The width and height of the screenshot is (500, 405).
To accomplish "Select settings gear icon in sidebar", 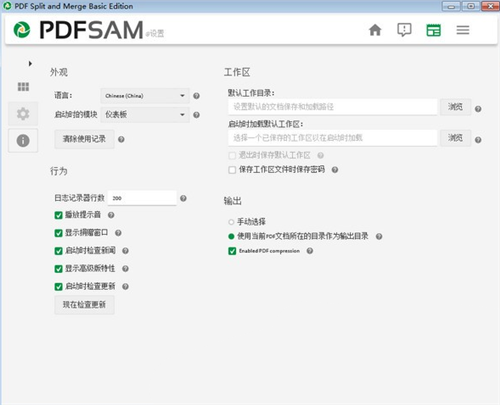I will [23, 114].
